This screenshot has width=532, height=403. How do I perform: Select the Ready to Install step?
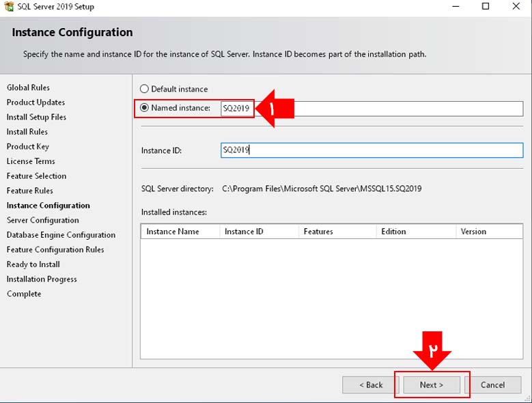click(x=33, y=264)
